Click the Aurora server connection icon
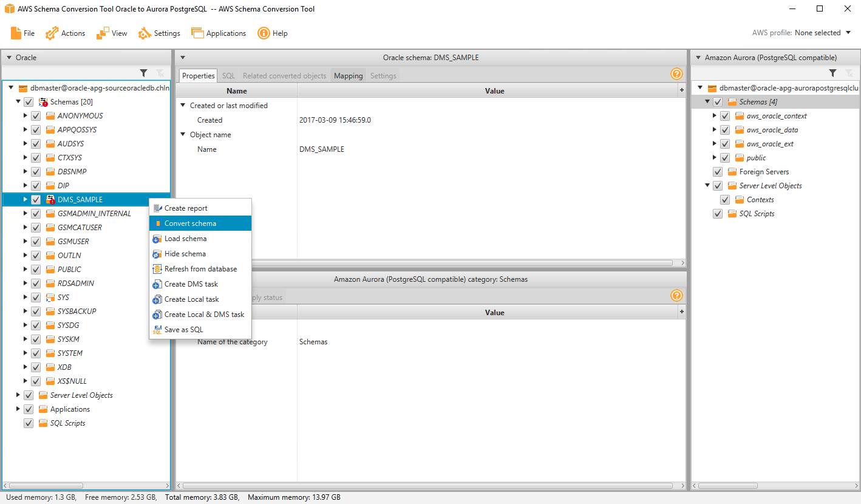The height and width of the screenshot is (504, 861). click(712, 88)
